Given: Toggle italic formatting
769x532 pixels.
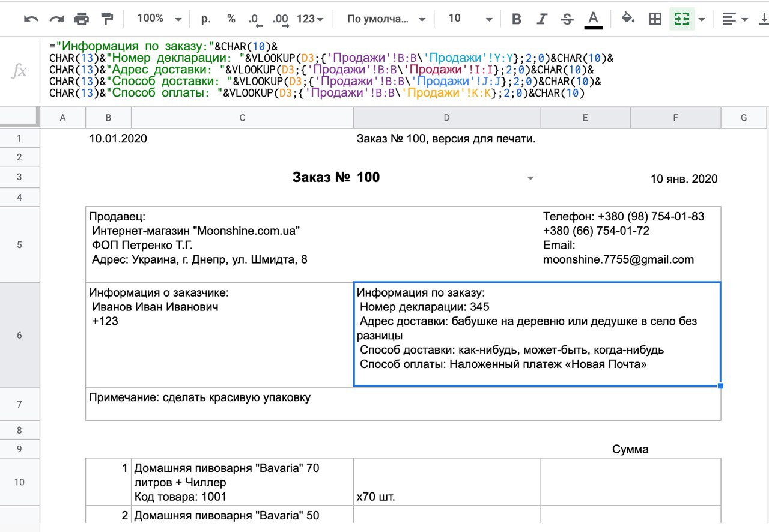Looking at the screenshot, I should pyautogui.click(x=541, y=19).
